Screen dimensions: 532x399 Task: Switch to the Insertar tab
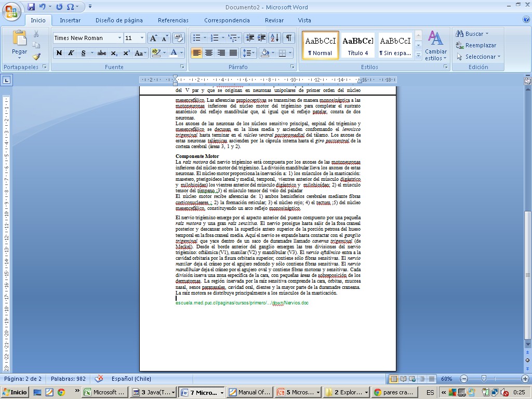point(70,20)
